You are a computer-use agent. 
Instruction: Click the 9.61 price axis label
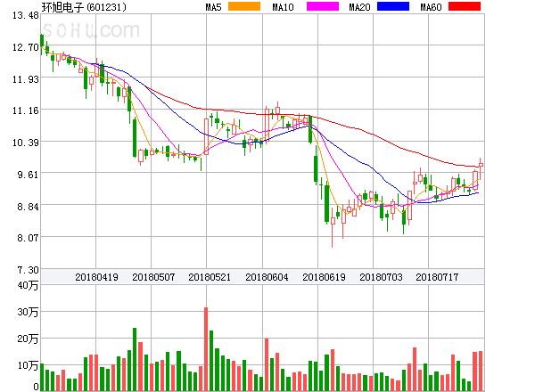pos(28,175)
